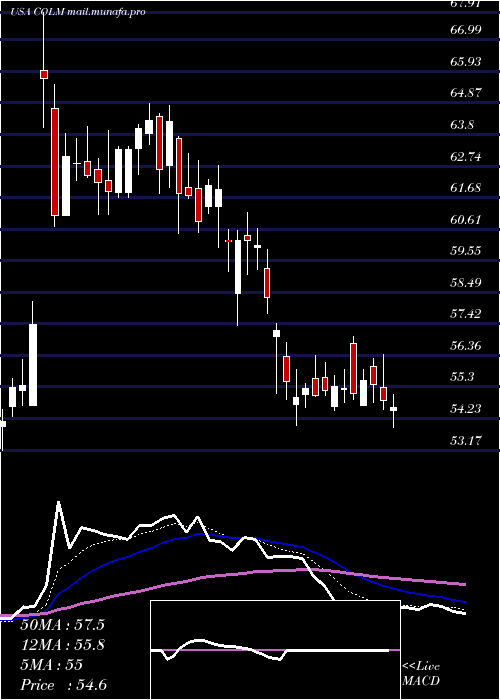Click inside the MACD inset chart box
Image resolution: width=500 pixels, height=700 pixels.
point(275,650)
